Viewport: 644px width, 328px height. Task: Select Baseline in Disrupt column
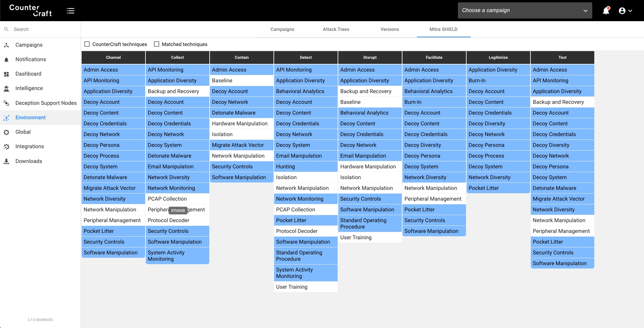[x=370, y=102]
